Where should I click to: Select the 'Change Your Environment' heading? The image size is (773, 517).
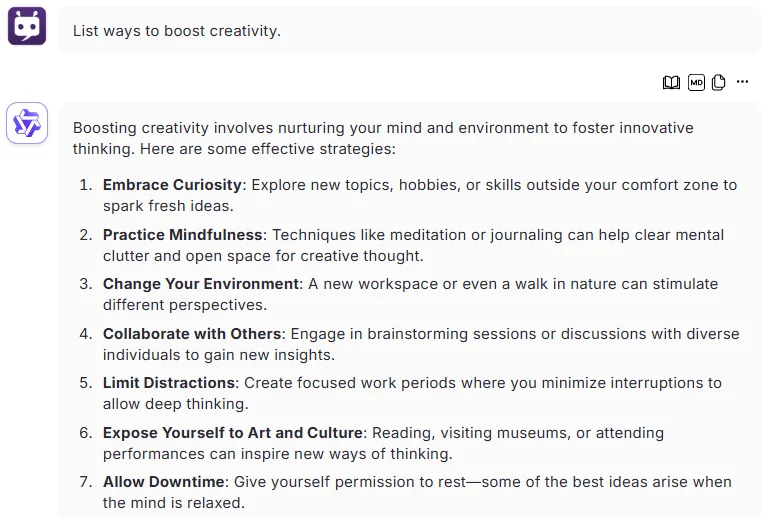(x=201, y=284)
